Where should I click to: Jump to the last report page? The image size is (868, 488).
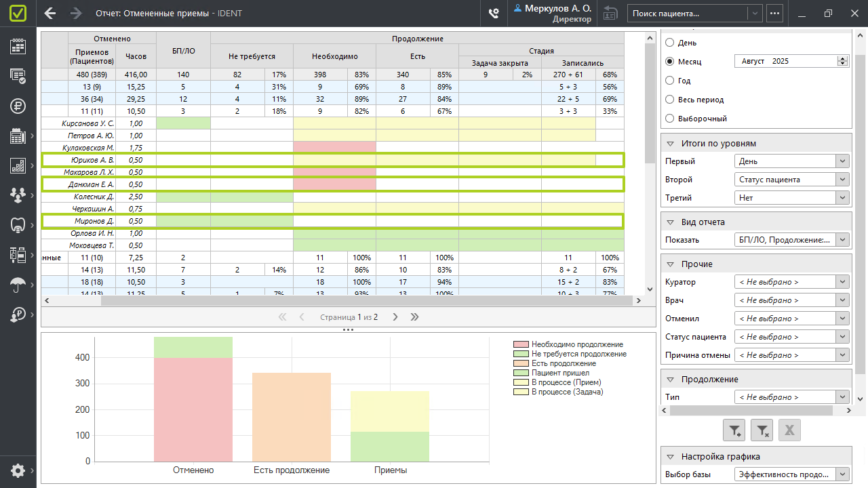point(415,317)
